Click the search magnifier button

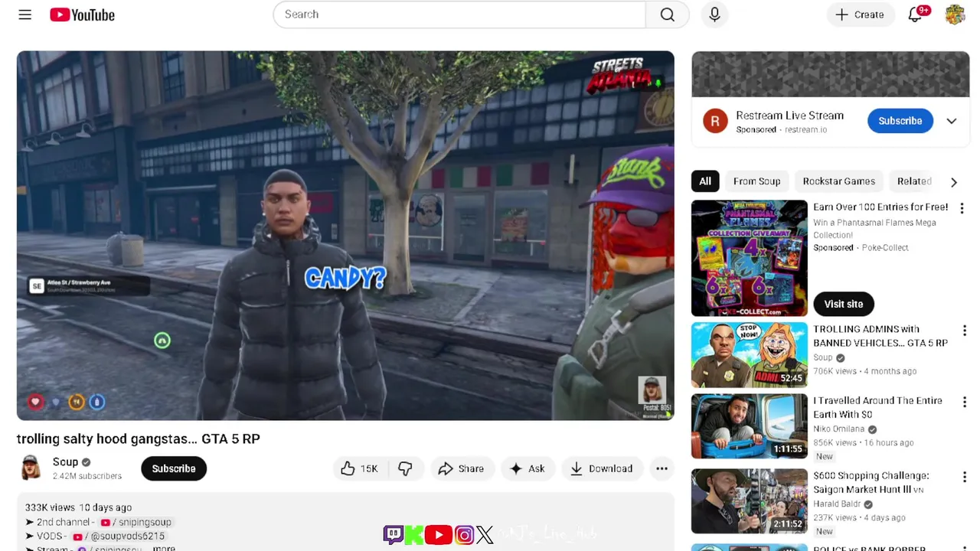(668, 15)
